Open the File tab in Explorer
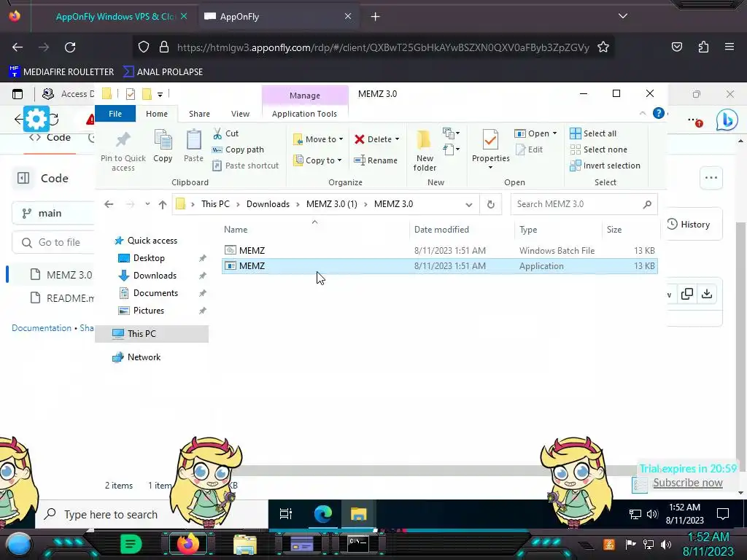Screen dimensions: 747x560 [x=115, y=114]
